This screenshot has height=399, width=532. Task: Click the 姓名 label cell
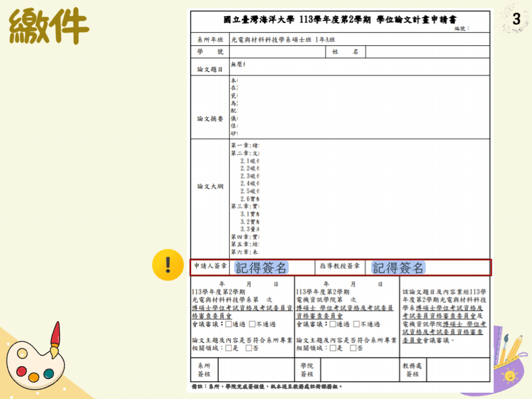click(345, 52)
